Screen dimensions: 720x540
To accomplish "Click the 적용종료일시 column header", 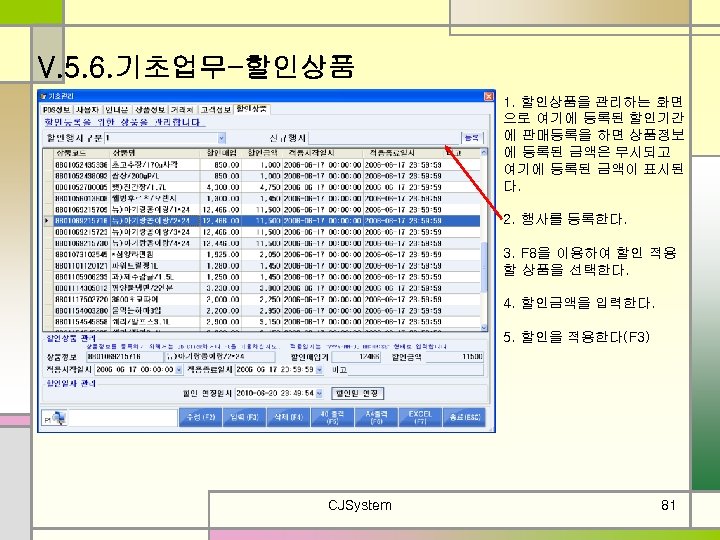I will (402, 152).
